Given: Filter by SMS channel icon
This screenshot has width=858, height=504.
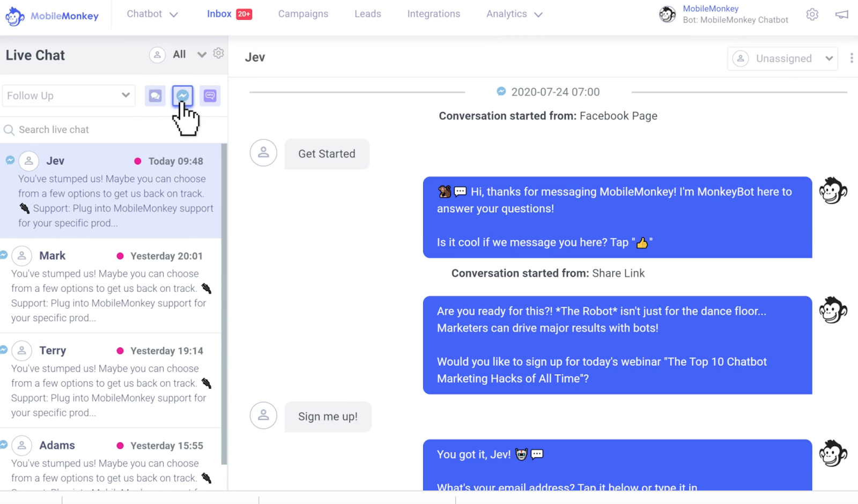Looking at the screenshot, I should coord(210,96).
